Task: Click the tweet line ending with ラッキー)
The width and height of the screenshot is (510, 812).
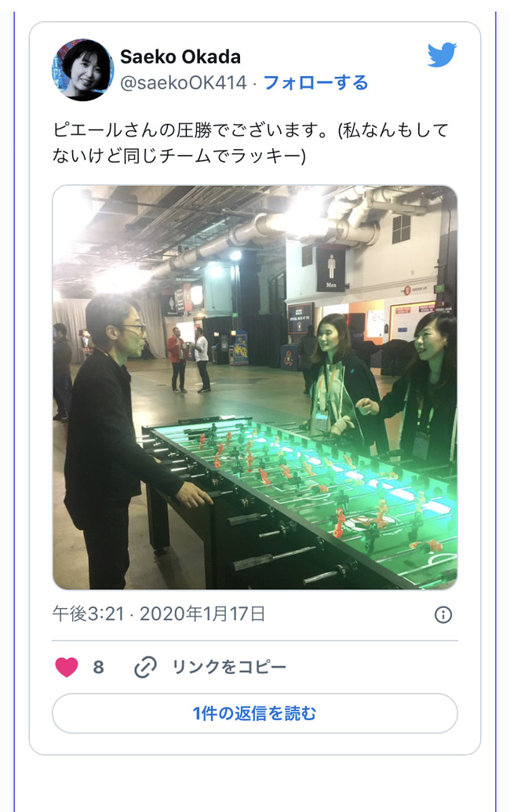Action: (x=179, y=155)
